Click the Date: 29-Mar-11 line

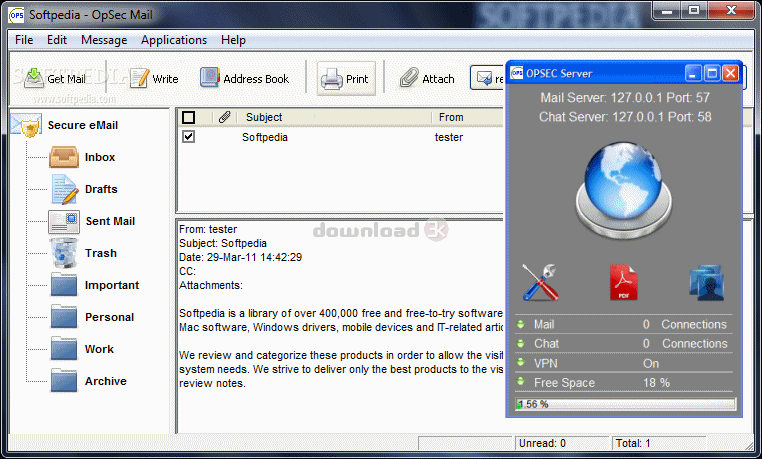[241, 257]
